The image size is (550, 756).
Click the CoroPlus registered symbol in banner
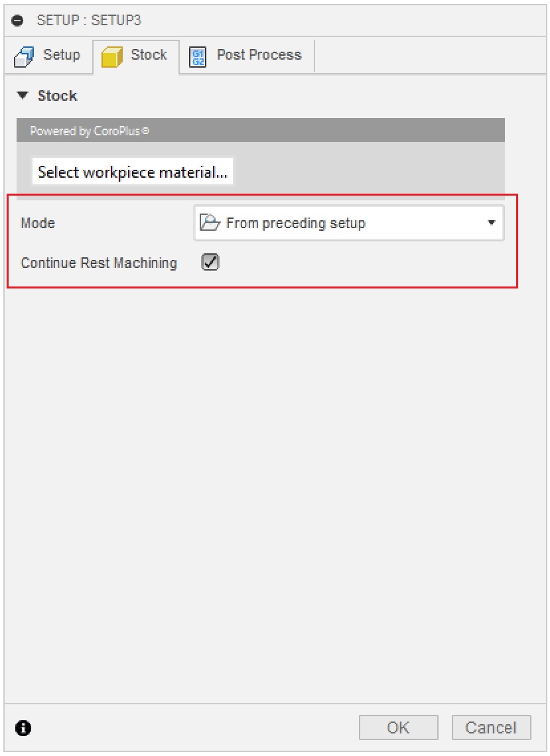146,131
